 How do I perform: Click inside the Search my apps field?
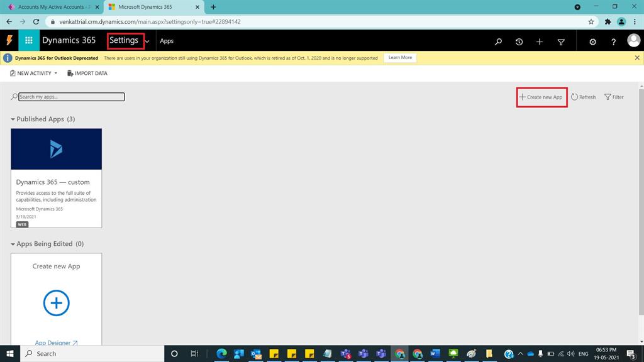(x=70, y=97)
